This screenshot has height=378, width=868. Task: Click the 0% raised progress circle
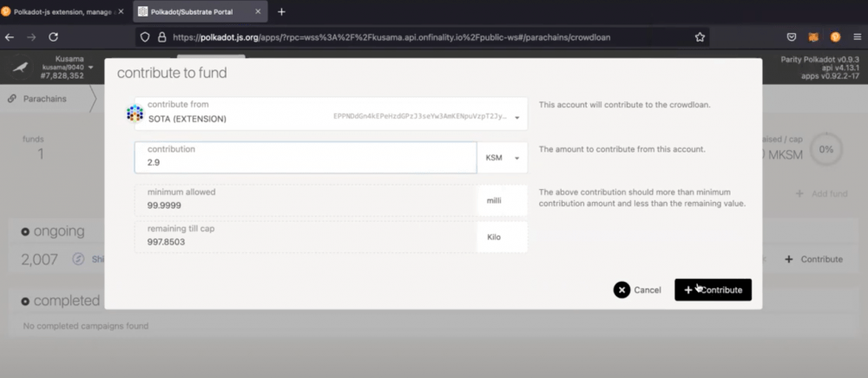pos(826,149)
